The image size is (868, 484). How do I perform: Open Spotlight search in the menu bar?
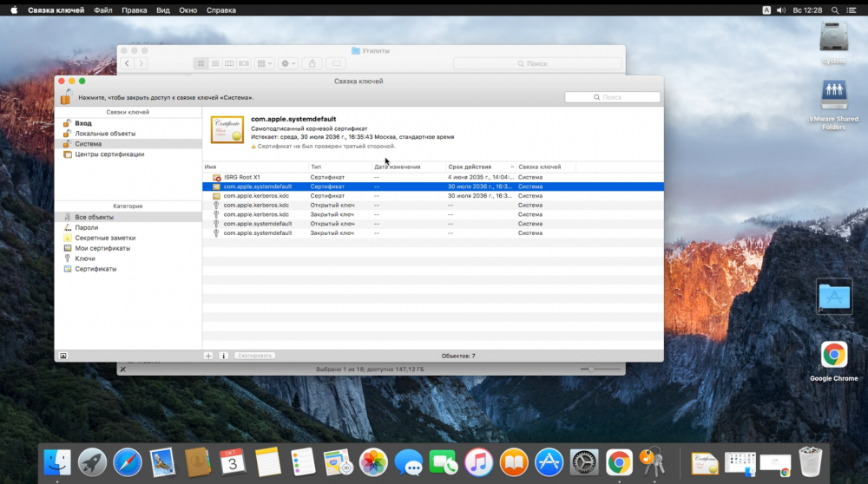point(835,10)
